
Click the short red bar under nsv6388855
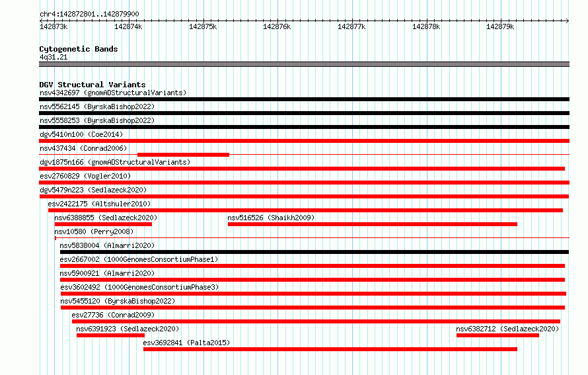[x=103, y=224]
